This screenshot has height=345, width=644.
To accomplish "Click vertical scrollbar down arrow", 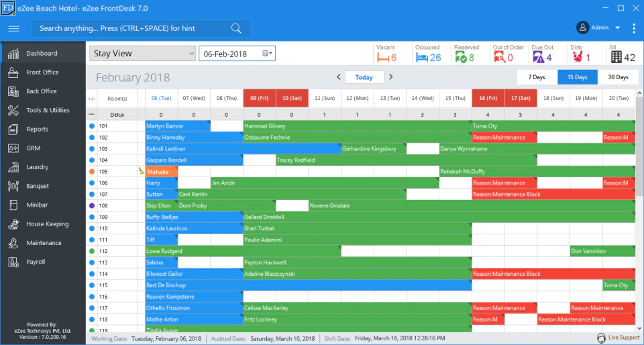I will 639,328.
